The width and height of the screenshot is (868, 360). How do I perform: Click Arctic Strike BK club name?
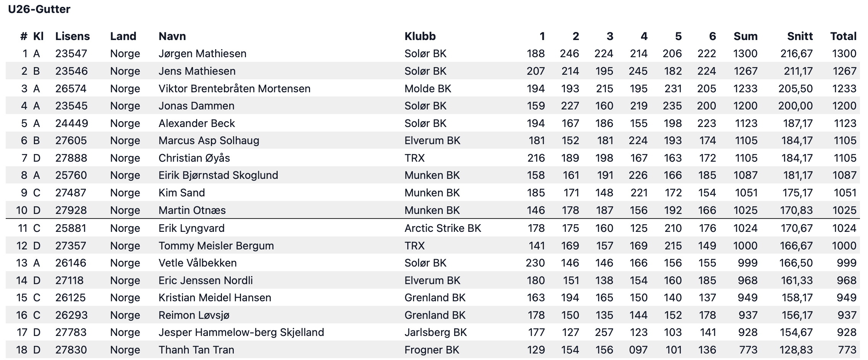click(443, 228)
